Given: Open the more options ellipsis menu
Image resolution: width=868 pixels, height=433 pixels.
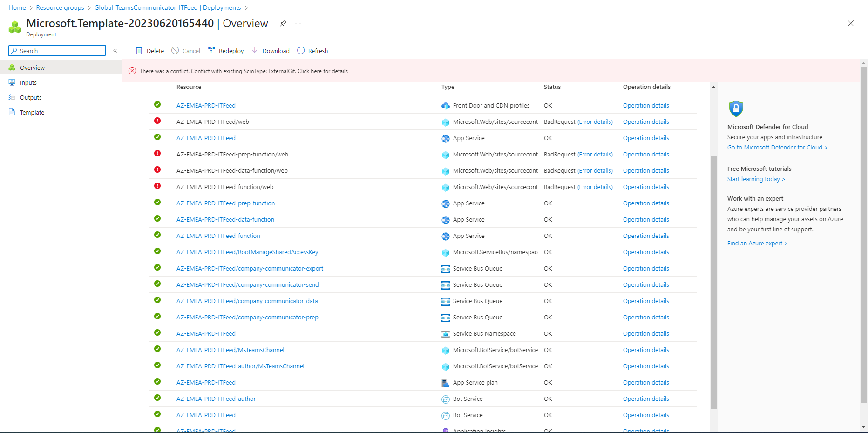Looking at the screenshot, I should click(x=298, y=23).
